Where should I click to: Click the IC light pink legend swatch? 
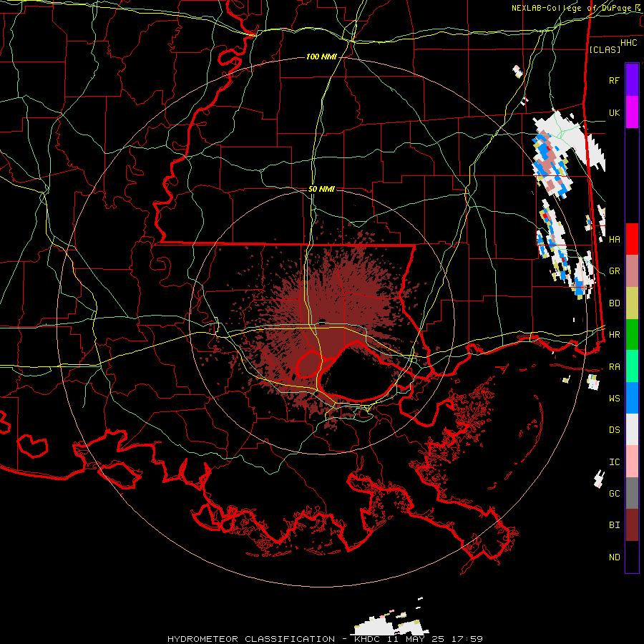pos(632,462)
